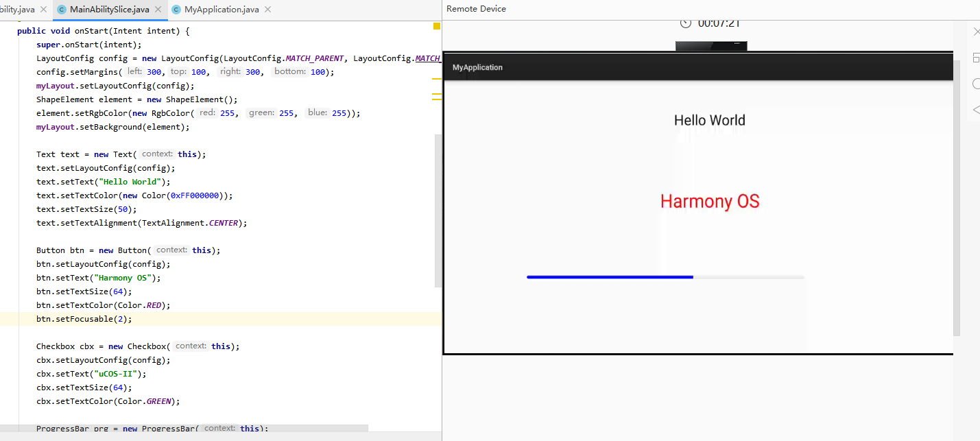
Task: Click the line btn.setLayoutConfig(config);
Action: click(103, 264)
